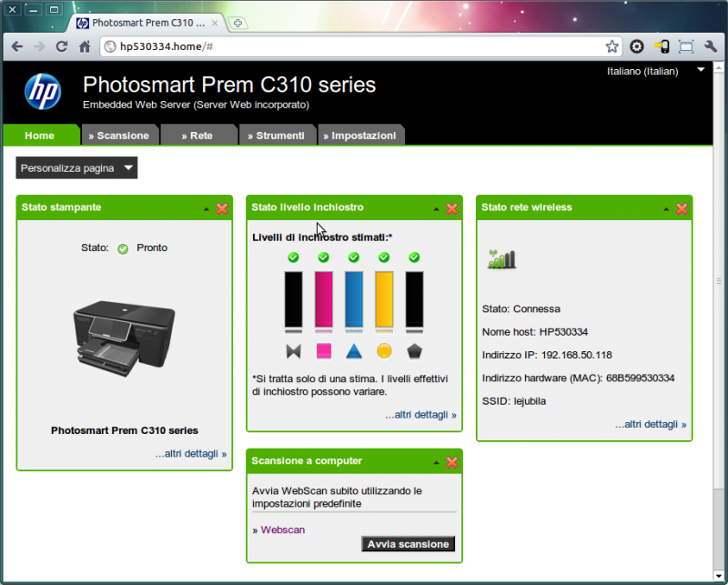Open the Webscan link
The height and width of the screenshot is (585, 728).
click(283, 530)
